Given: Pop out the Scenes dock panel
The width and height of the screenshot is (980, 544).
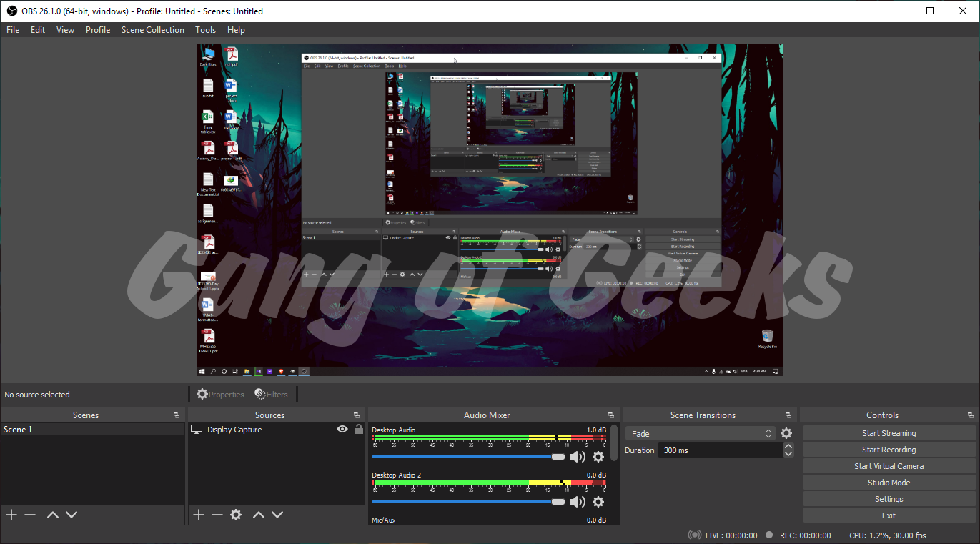Looking at the screenshot, I should coord(177,415).
